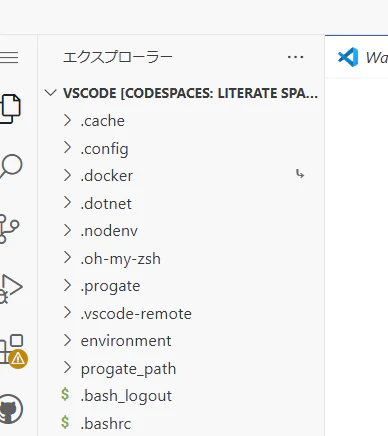
Task: Expand the progate_path folder chevron
Action: [67, 368]
